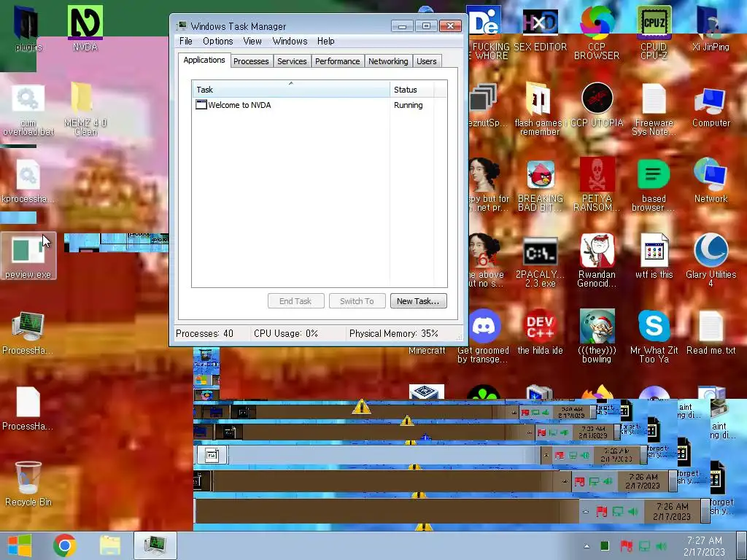Launch the 2PACALY 2.3.exe console icon
747x560 pixels.
[x=541, y=261]
